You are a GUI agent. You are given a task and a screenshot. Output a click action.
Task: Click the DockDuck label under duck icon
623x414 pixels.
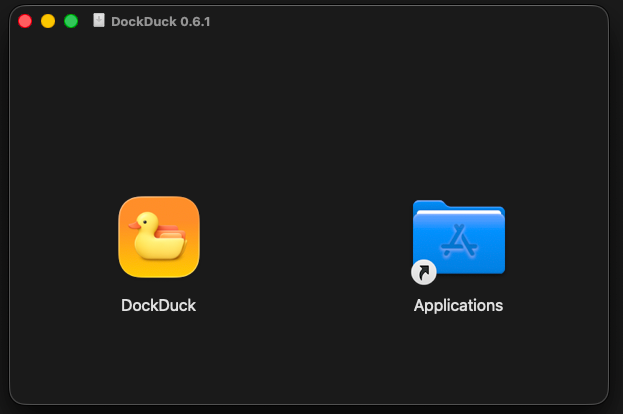pos(159,305)
